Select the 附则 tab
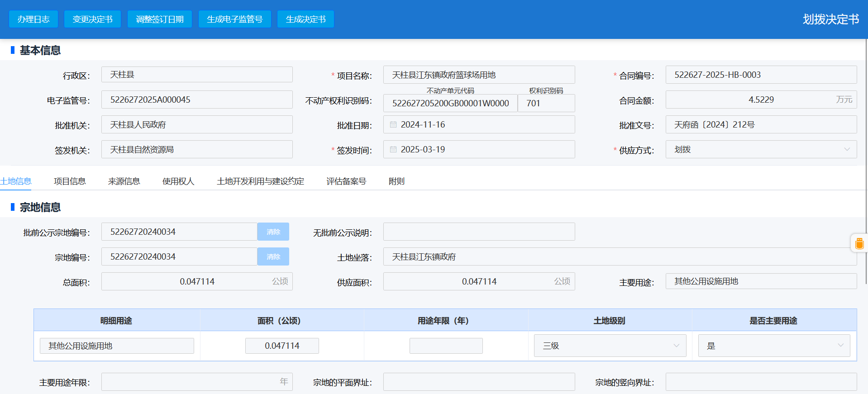 [x=396, y=181]
